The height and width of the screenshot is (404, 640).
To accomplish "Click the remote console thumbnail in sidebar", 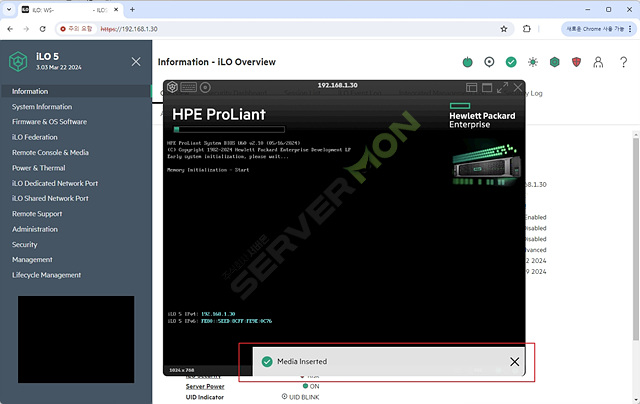I will point(76,340).
